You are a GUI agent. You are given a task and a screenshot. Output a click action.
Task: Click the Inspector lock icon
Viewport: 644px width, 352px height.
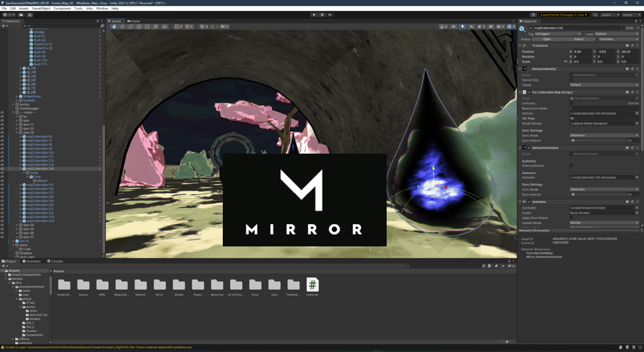pos(636,21)
